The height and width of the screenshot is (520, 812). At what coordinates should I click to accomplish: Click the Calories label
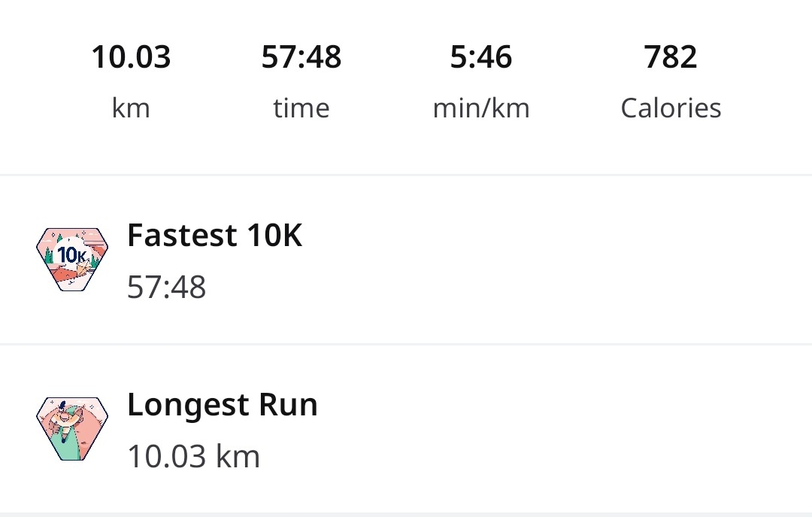point(671,108)
